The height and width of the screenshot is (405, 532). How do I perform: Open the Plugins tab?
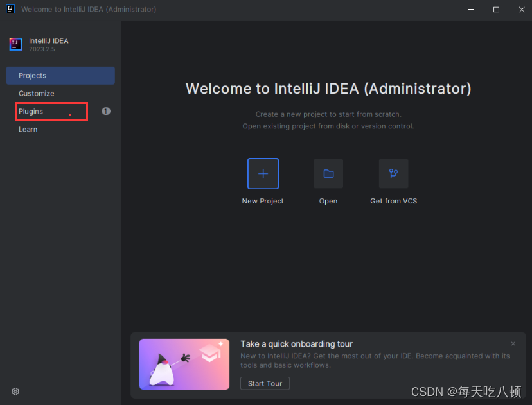60,112
